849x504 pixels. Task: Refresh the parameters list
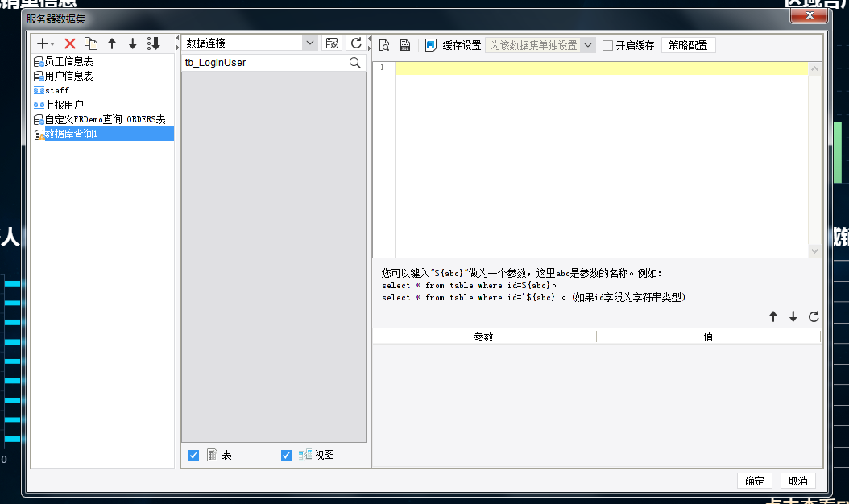(x=814, y=316)
